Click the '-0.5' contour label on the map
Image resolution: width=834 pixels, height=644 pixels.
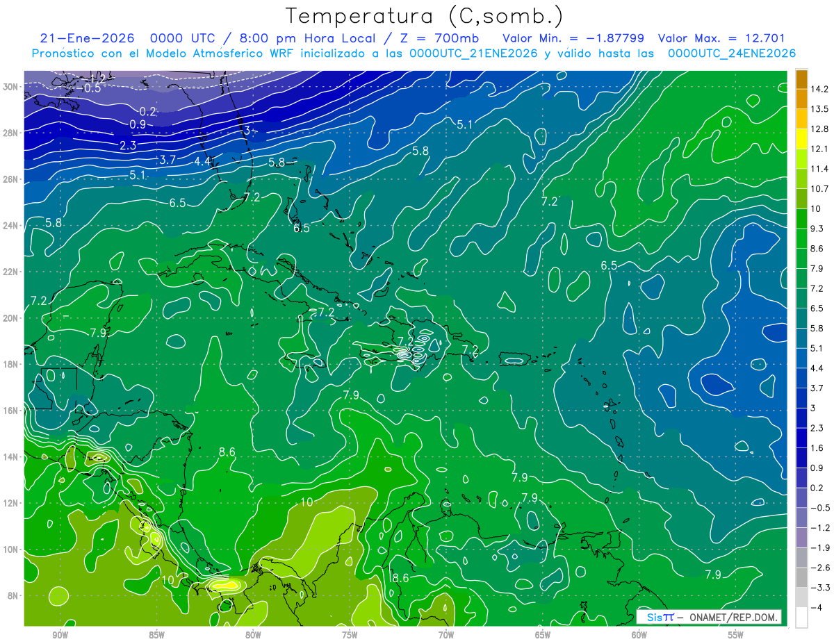click(x=91, y=88)
